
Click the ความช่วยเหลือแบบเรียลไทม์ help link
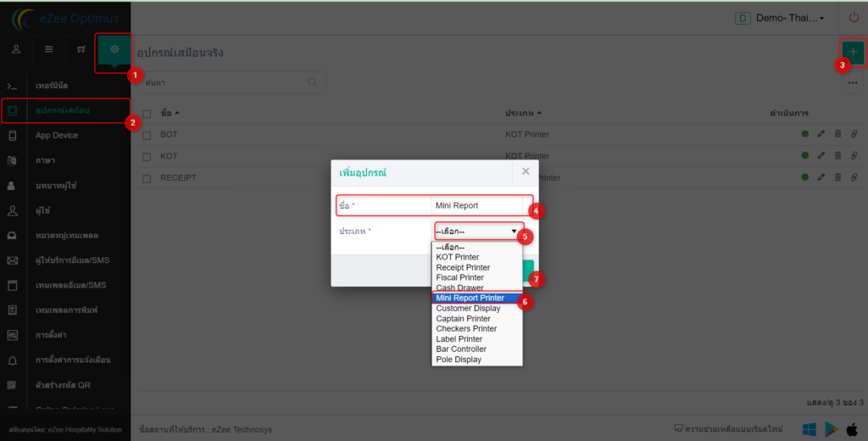728,429
